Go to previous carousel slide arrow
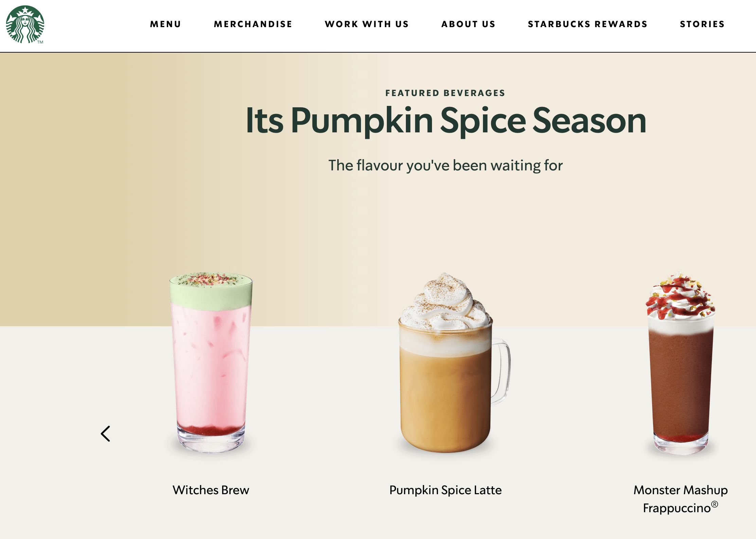The width and height of the screenshot is (756, 539). tap(106, 433)
